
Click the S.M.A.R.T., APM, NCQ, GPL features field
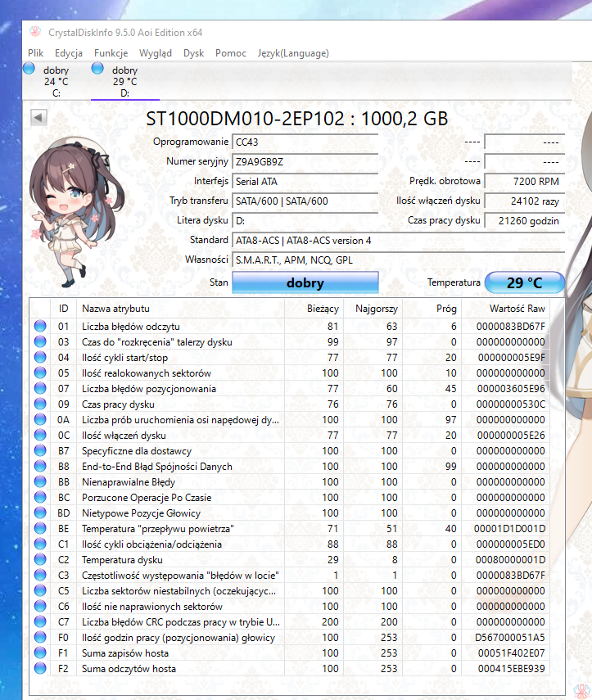pos(398,260)
